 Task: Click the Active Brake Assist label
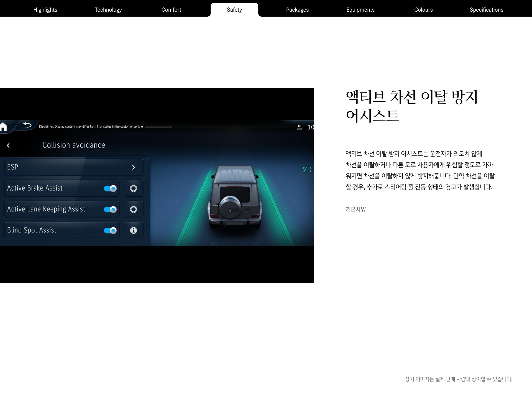click(x=35, y=188)
